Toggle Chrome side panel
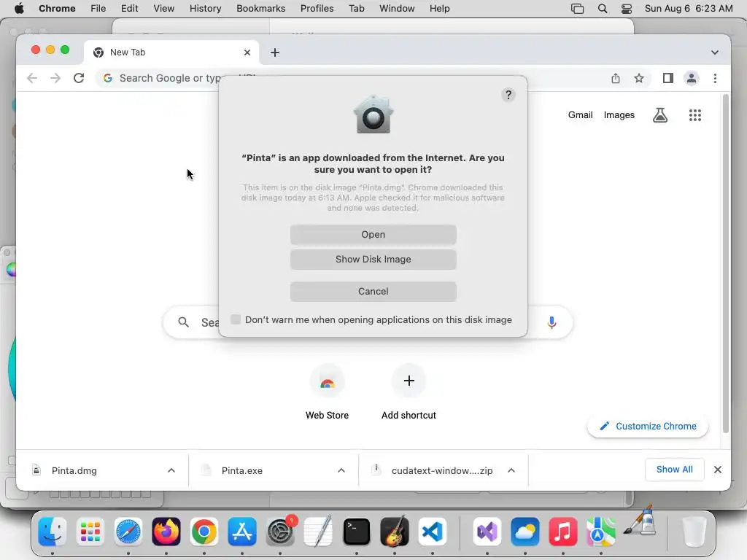Viewport: 747px width, 560px height. (x=668, y=78)
